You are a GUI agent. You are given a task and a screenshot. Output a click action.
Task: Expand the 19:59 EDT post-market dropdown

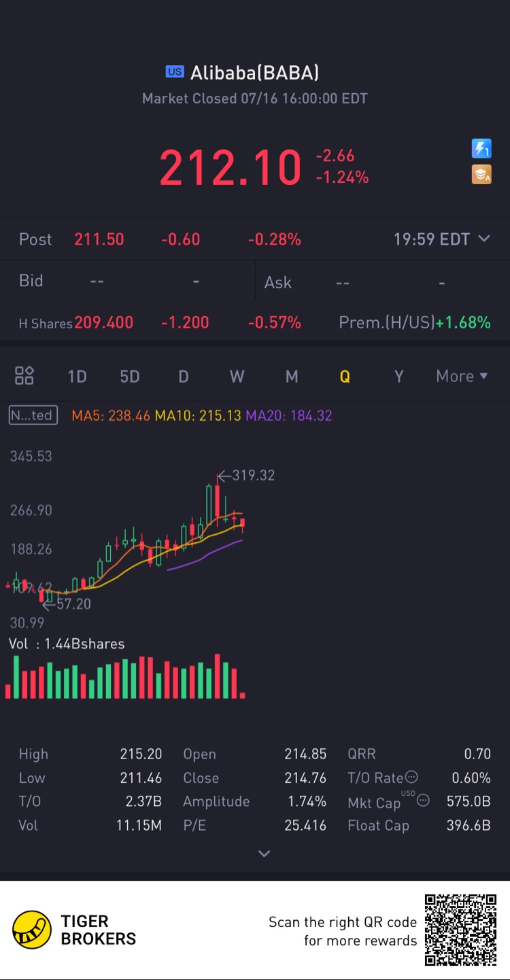click(442, 239)
